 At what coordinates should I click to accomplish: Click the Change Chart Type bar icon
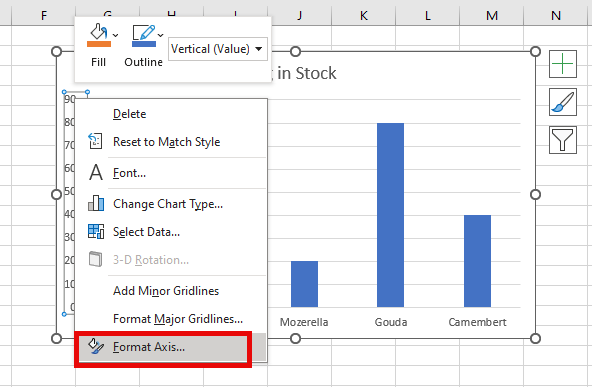pyautogui.click(x=96, y=203)
